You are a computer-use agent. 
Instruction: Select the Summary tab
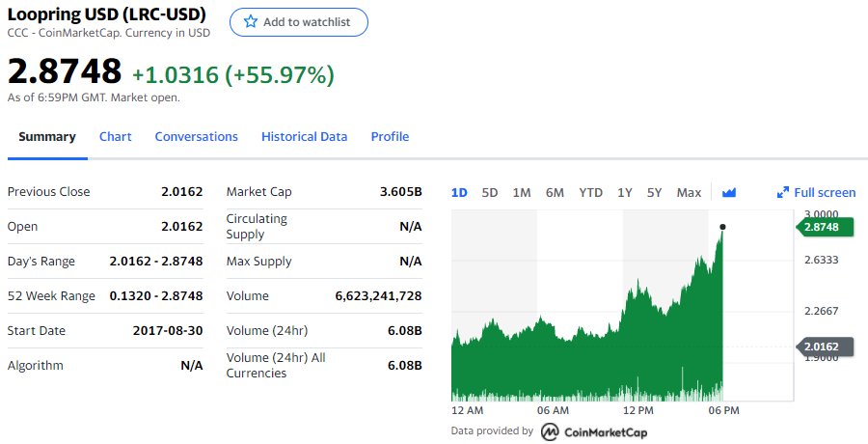[x=47, y=137]
